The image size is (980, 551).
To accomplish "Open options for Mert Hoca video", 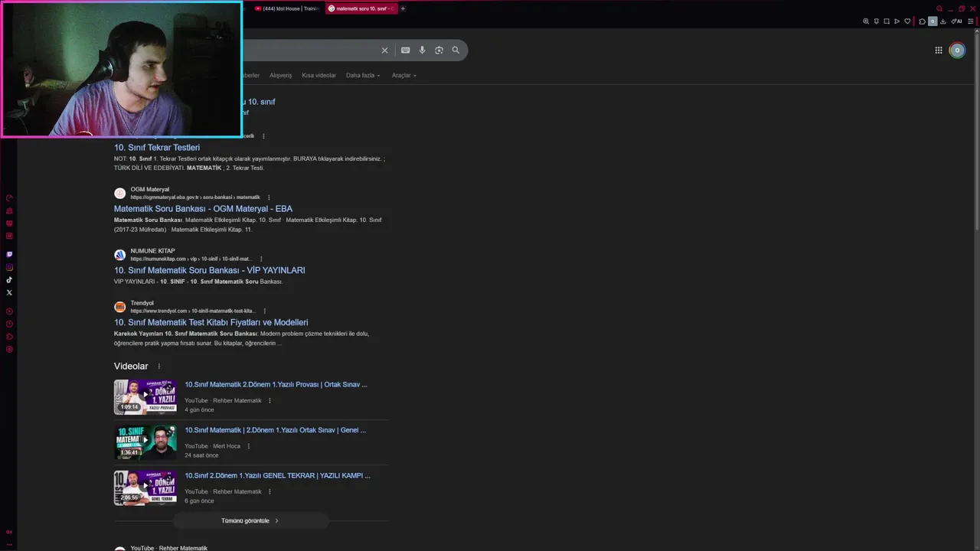I will pyautogui.click(x=248, y=446).
